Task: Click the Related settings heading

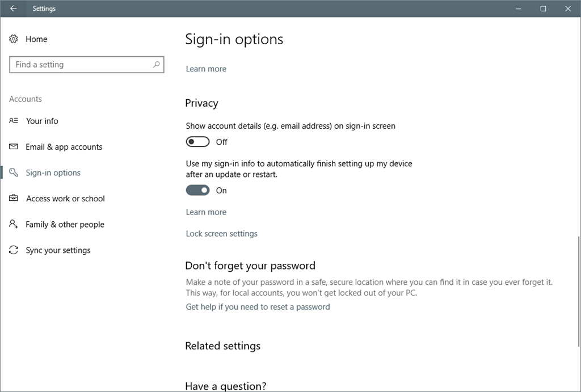Action: [x=222, y=346]
